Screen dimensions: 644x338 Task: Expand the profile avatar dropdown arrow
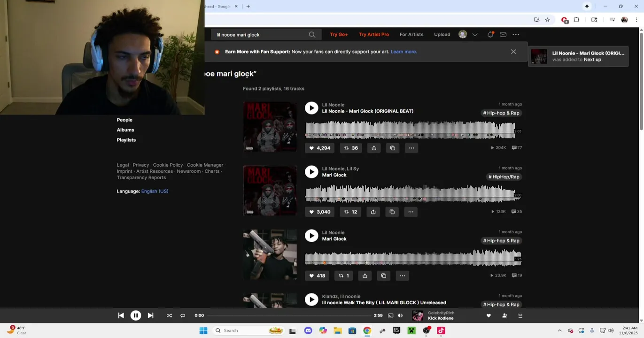pyautogui.click(x=475, y=35)
